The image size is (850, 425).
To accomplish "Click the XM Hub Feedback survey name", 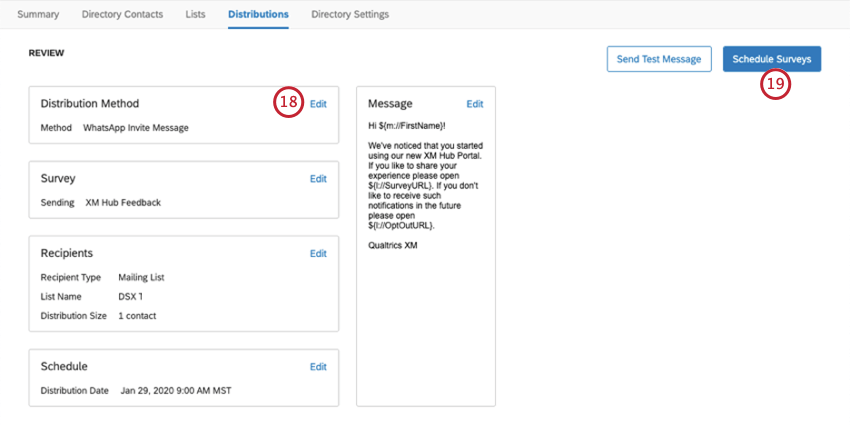I will [123, 203].
